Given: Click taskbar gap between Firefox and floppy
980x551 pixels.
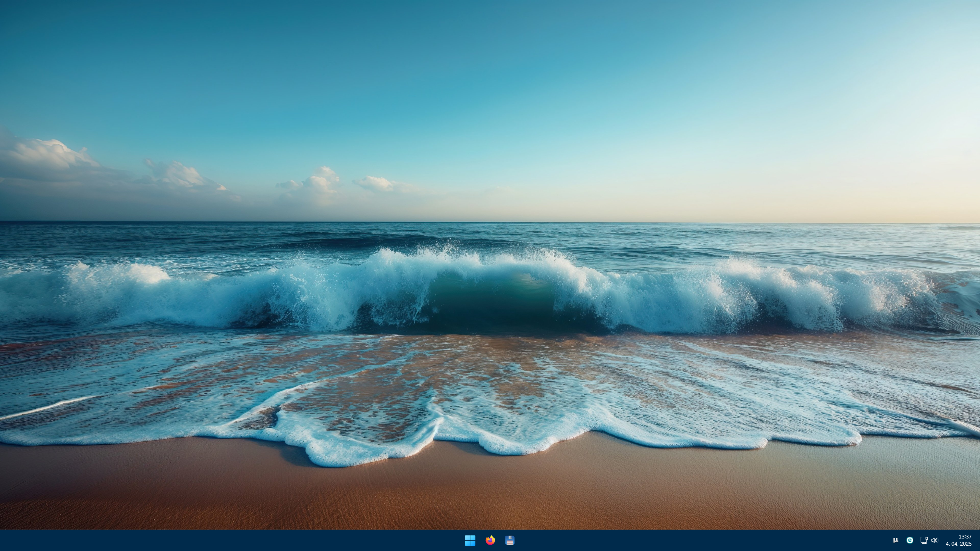Looking at the screenshot, I should click(x=500, y=540).
